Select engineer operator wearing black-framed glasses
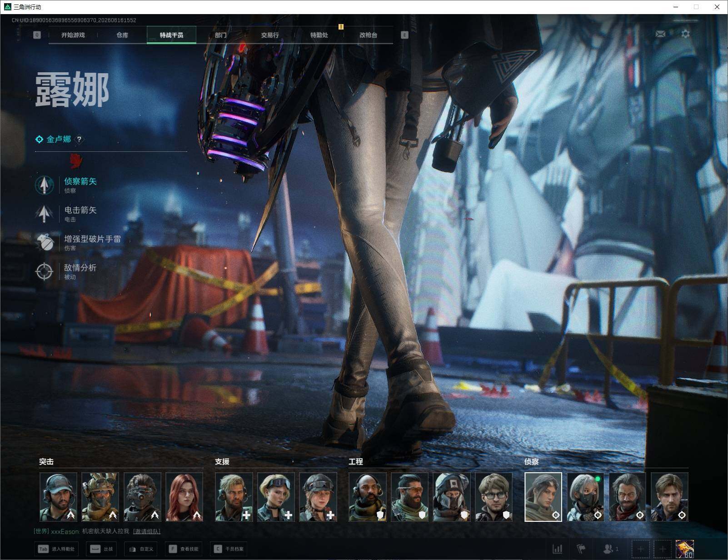The height and width of the screenshot is (560, 728). [494, 497]
